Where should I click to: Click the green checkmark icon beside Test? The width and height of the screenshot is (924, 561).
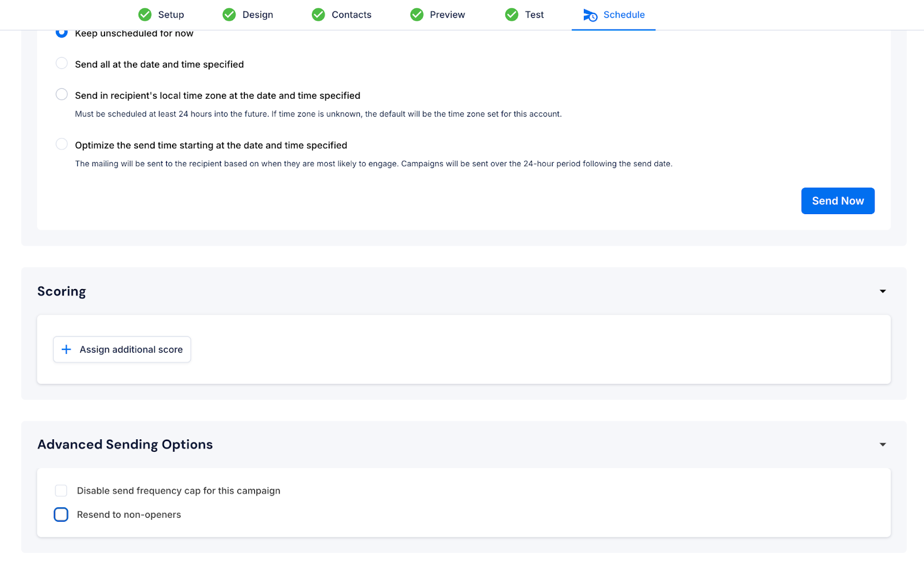coord(512,14)
